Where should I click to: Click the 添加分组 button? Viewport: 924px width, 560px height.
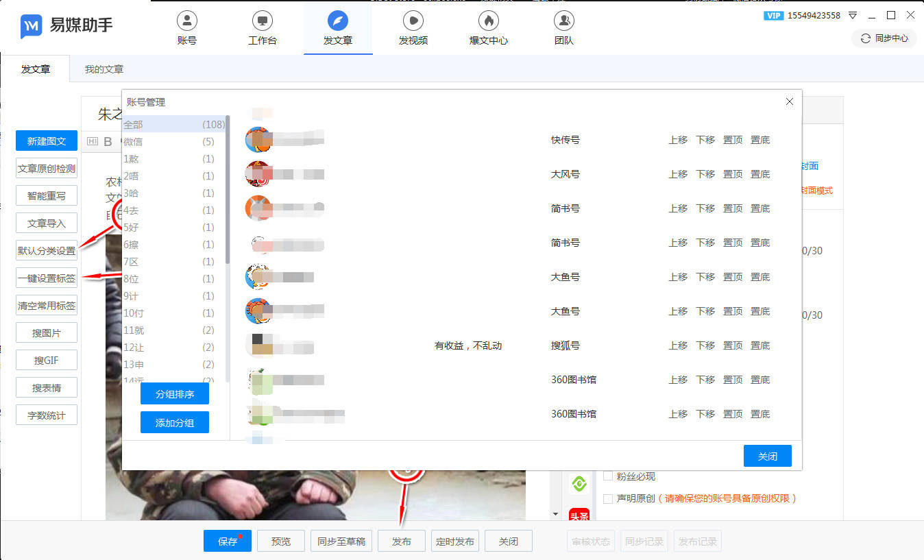(175, 422)
